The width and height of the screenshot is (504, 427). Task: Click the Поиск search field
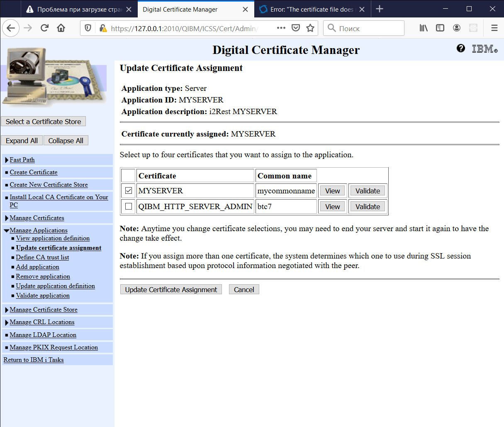[x=363, y=28]
